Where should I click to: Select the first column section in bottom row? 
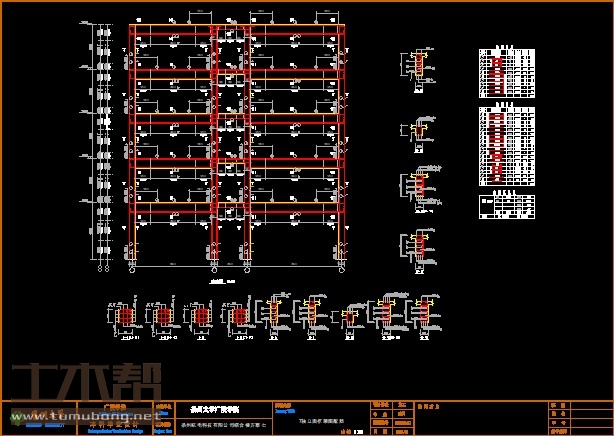pos(125,316)
